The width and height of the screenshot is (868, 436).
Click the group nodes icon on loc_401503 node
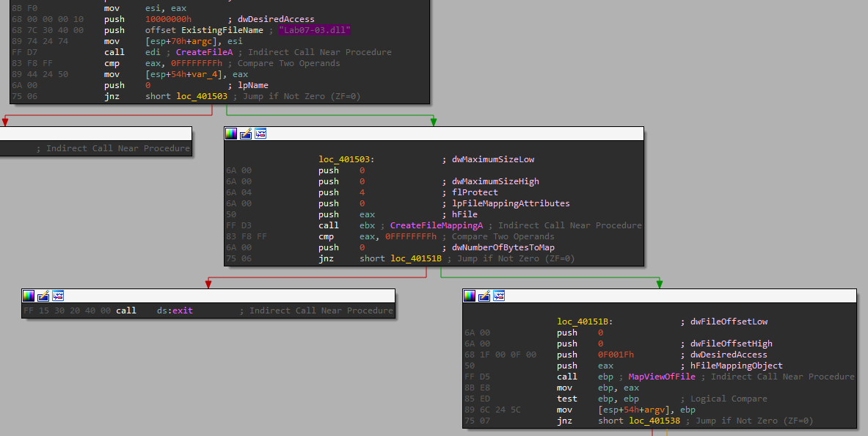pos(260,134)
